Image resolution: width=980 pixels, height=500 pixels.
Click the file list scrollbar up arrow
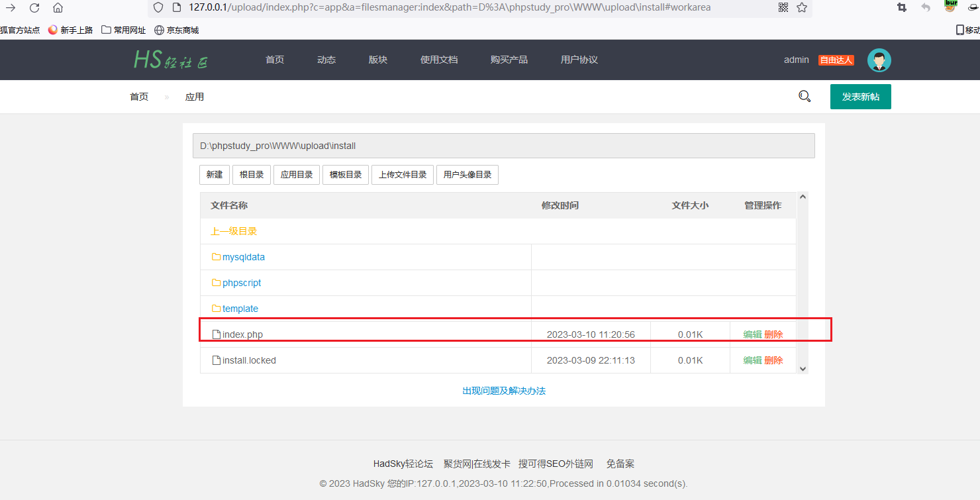[803, 197]
